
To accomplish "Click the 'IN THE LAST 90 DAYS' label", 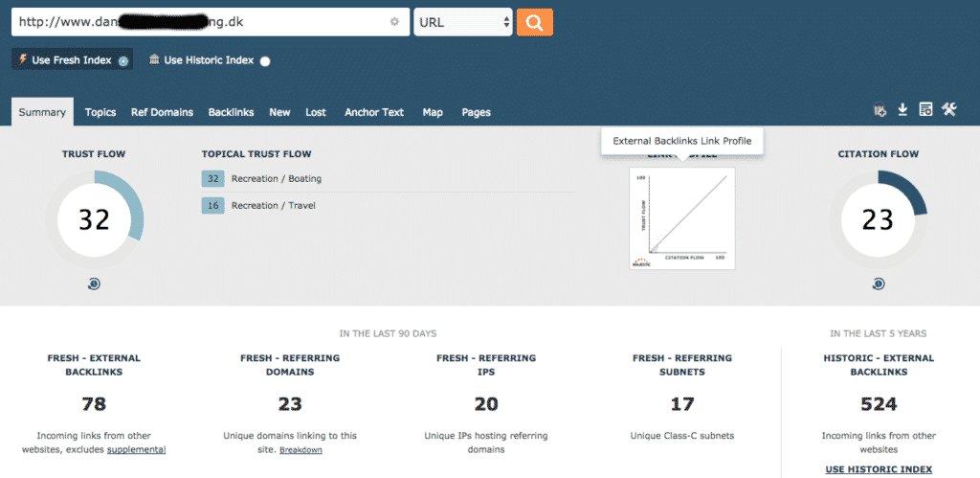I will 389,333.
